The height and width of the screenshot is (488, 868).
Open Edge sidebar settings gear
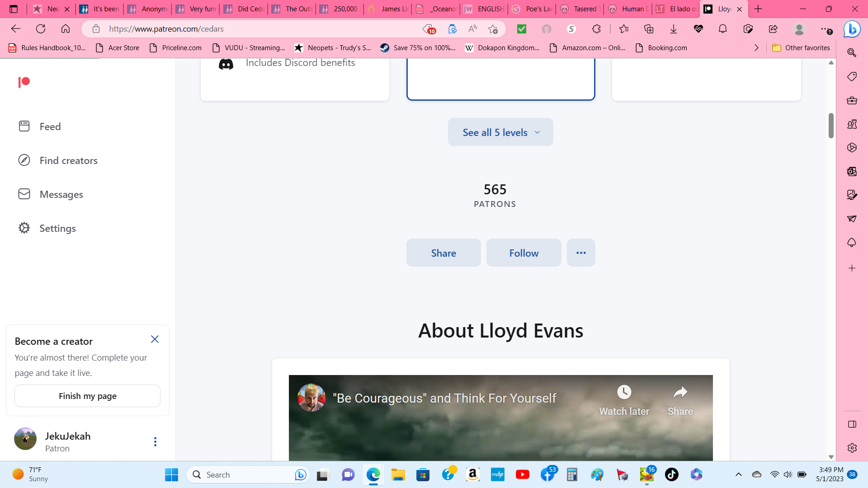tap(852, 448)
